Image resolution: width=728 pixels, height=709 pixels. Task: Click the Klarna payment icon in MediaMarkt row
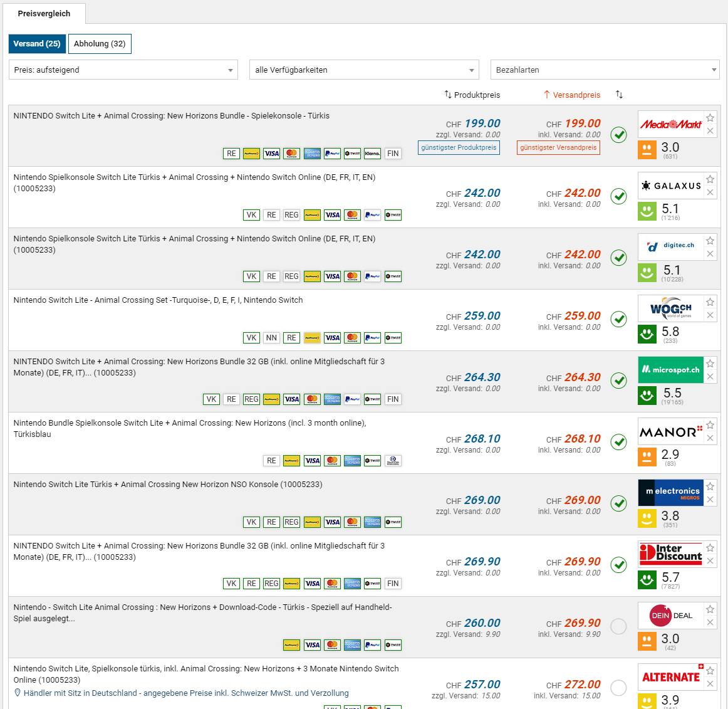(372, 154)
